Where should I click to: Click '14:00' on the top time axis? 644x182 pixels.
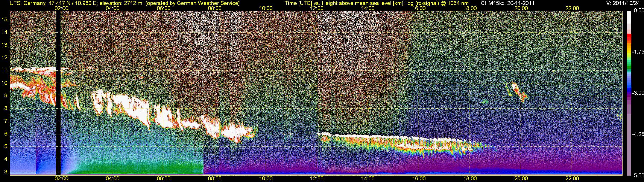pyautogui.click(x=368, y=8)
